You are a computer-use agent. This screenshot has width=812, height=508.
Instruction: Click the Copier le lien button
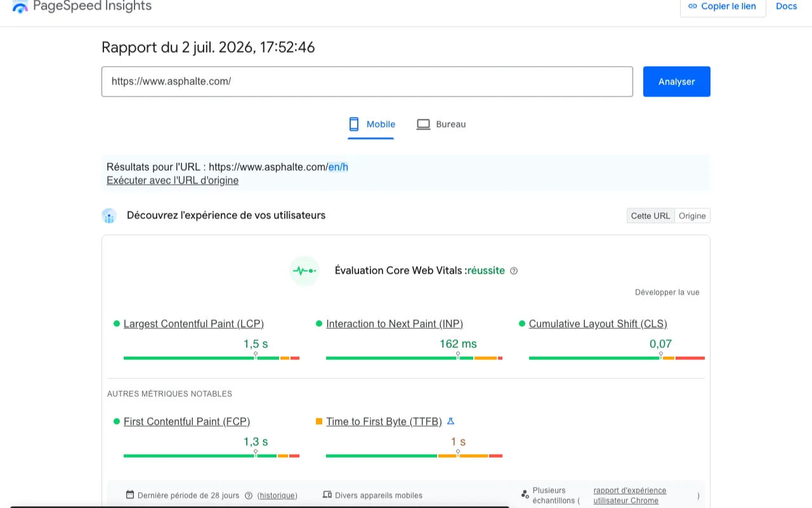tap(723, 7)
